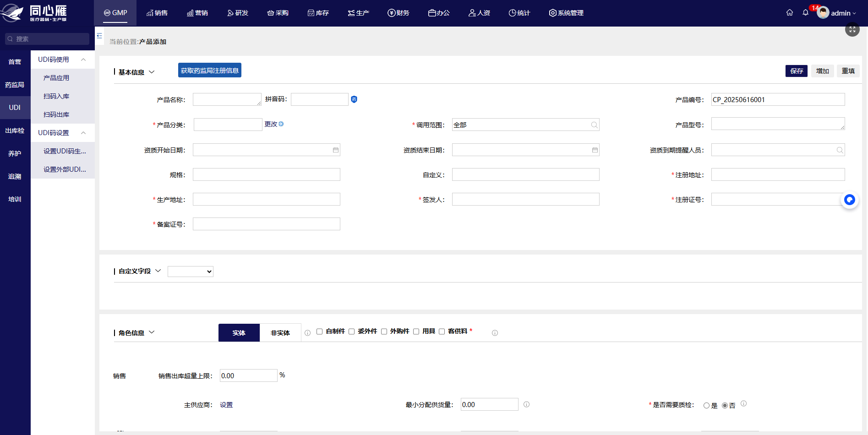Click the 保存 button
The width and height of the screenshot is (868, 435).
797,71
